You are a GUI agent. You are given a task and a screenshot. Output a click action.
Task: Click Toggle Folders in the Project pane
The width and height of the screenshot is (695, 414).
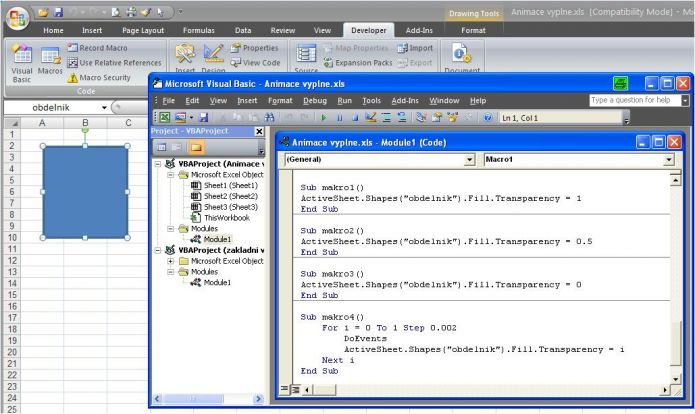coord(196,147)
